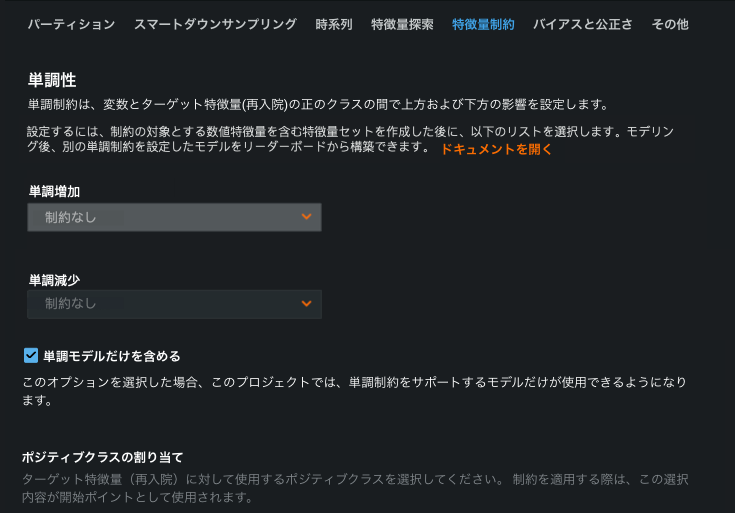Go to the 特徴量探索 tab

(402, 24)
